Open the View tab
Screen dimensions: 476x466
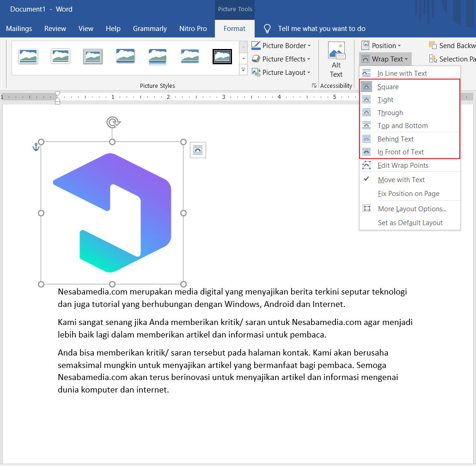coord(85,29)
